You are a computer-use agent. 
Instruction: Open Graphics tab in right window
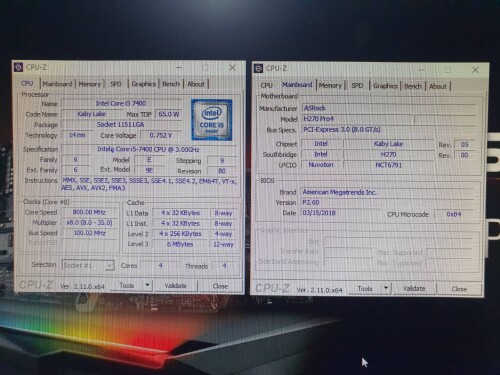click(385, 86)
